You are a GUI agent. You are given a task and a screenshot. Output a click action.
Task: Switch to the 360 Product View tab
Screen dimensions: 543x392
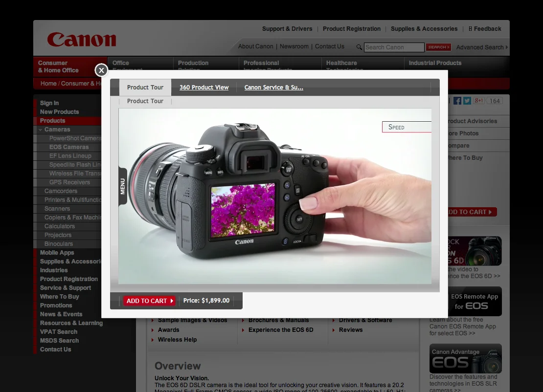[204, 87]
